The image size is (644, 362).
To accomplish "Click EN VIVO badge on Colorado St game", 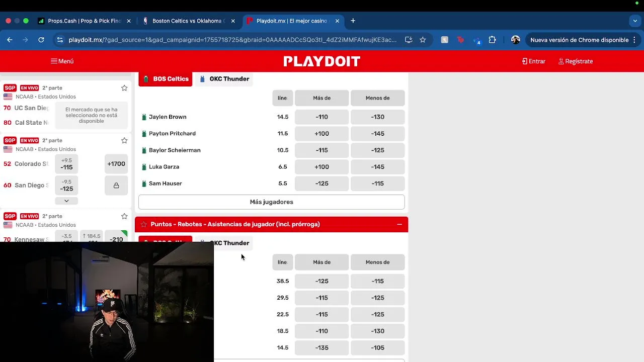I will coord(29,140).
